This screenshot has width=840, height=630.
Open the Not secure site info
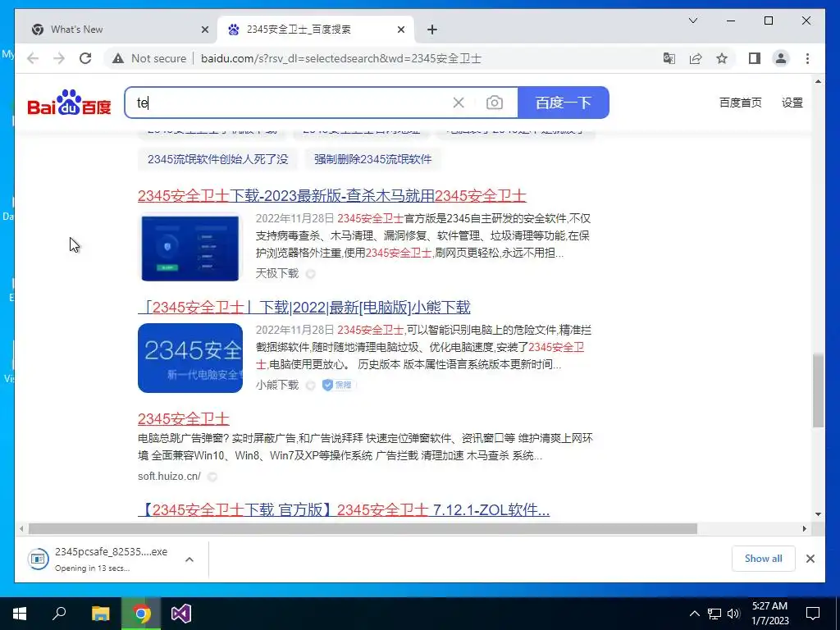[149, 58]
